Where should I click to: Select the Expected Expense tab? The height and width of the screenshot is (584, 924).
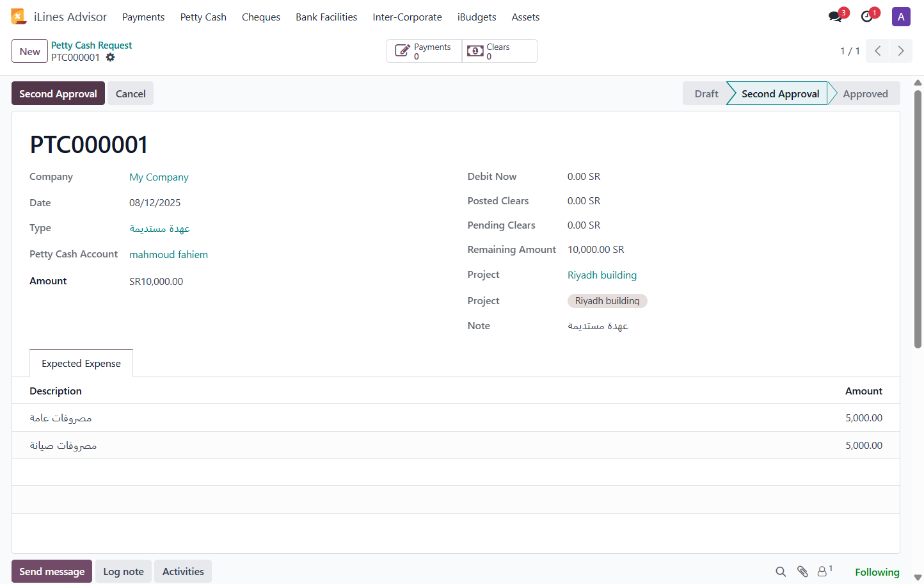[x=81, y=364]
